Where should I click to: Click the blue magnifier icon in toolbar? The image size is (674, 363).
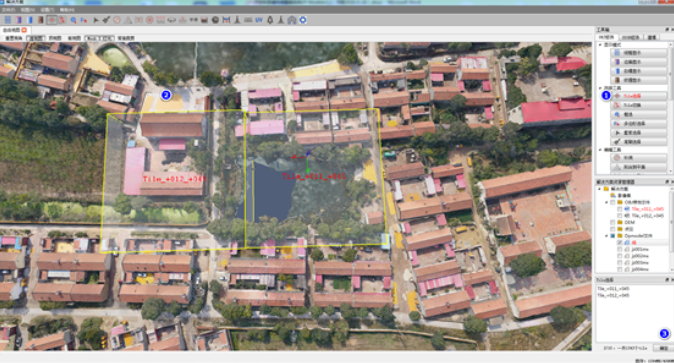coord(74,20)
